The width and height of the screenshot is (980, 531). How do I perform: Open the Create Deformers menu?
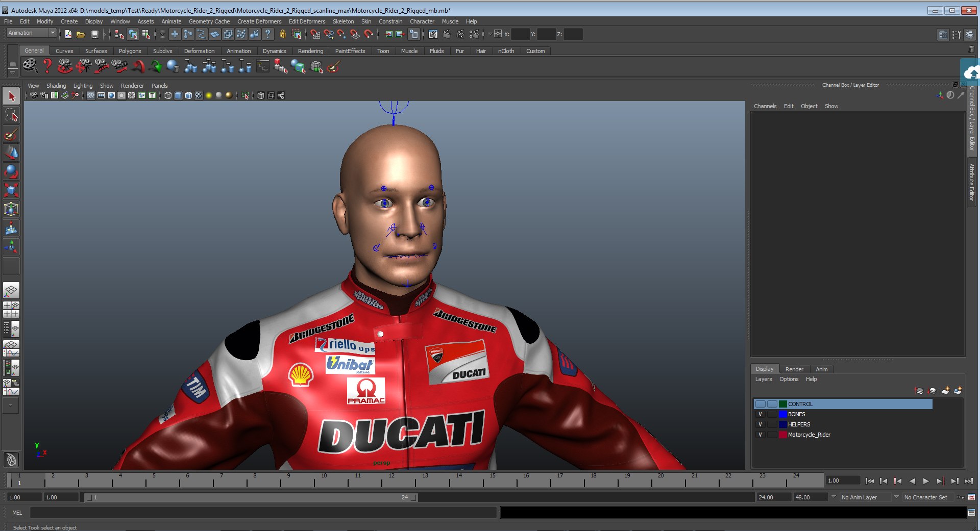click(259, 21)
